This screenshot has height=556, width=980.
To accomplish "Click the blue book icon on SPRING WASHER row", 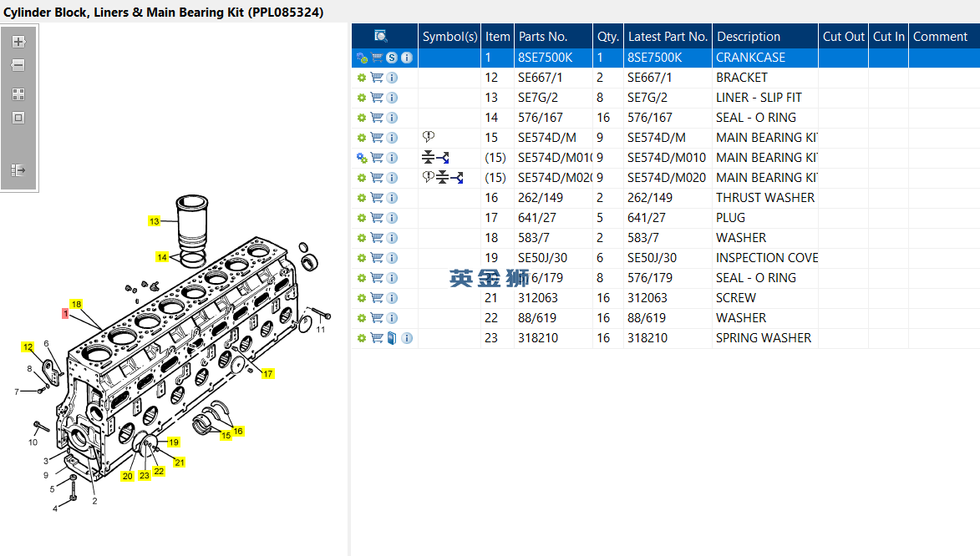I will point(392,338).
